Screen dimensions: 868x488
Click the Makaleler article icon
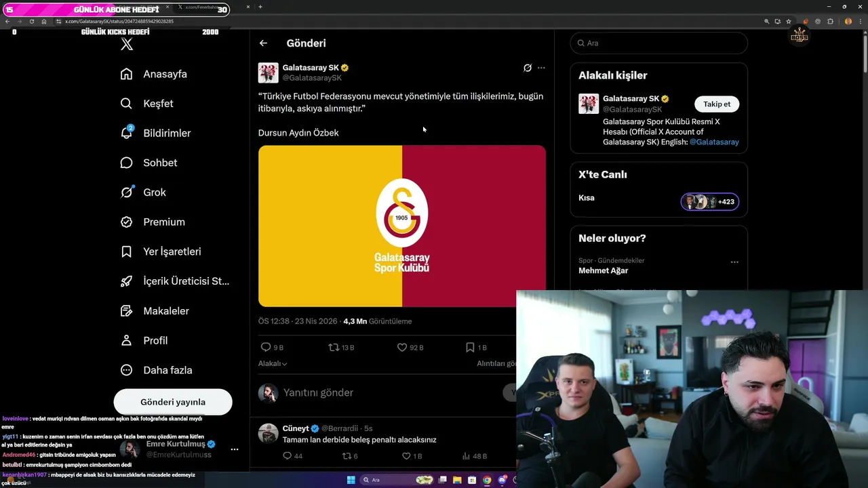[x=126, y=310]
